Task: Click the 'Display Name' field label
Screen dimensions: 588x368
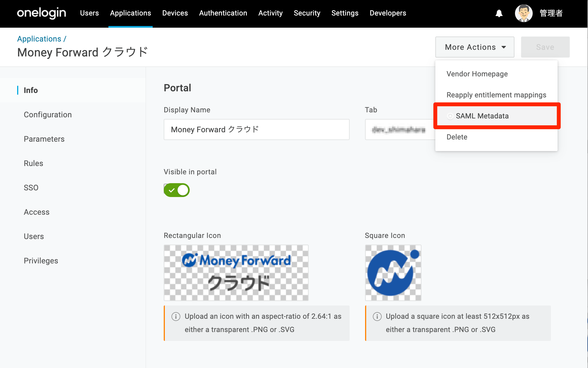Action: [187, 110]
